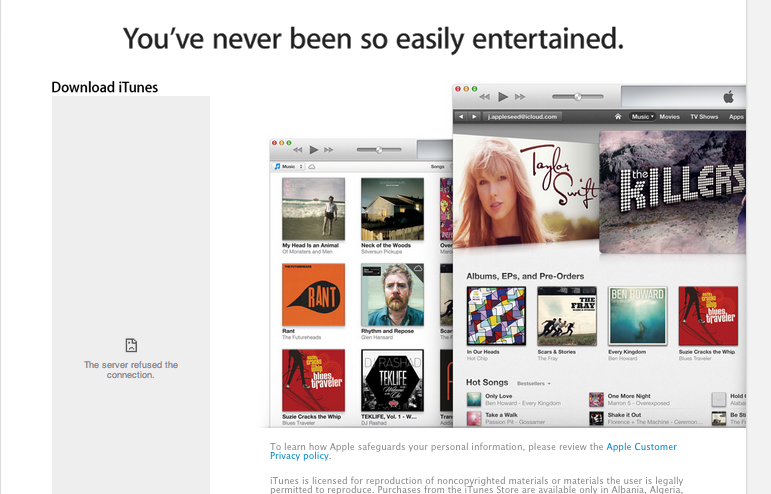Click Play in the back iTunes library window
Image resolution: width=771 pixels, height=494 pixels.
314,150
